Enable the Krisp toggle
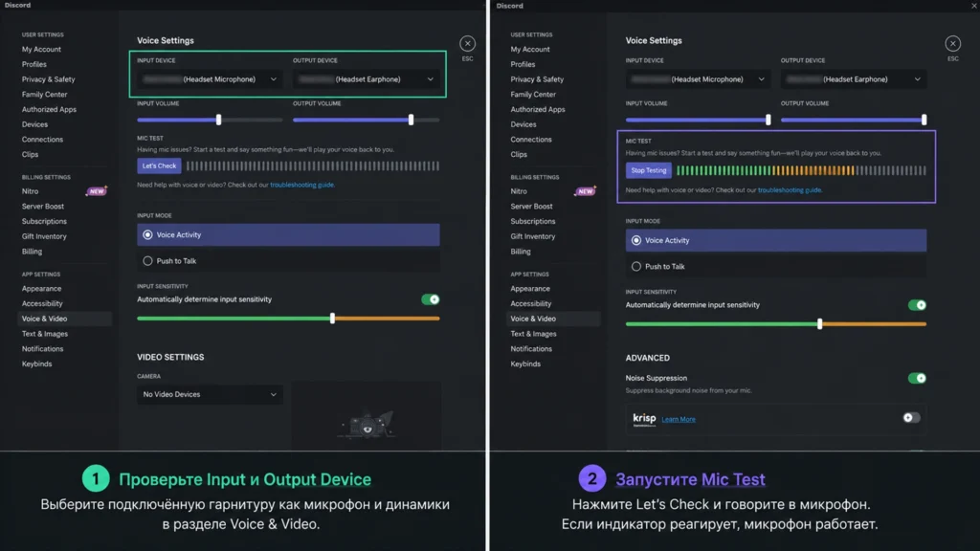980x551 pixels. (x=911, y=417)
